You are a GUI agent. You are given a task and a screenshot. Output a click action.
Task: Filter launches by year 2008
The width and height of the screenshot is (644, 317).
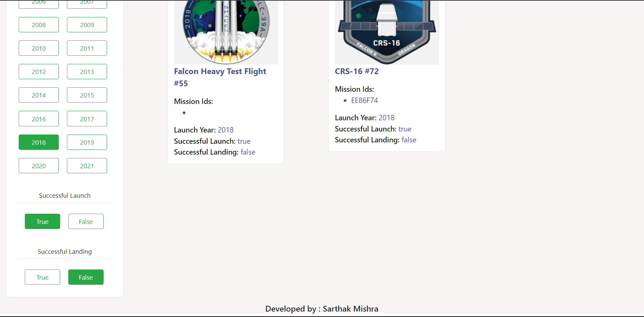coord(39,25)
